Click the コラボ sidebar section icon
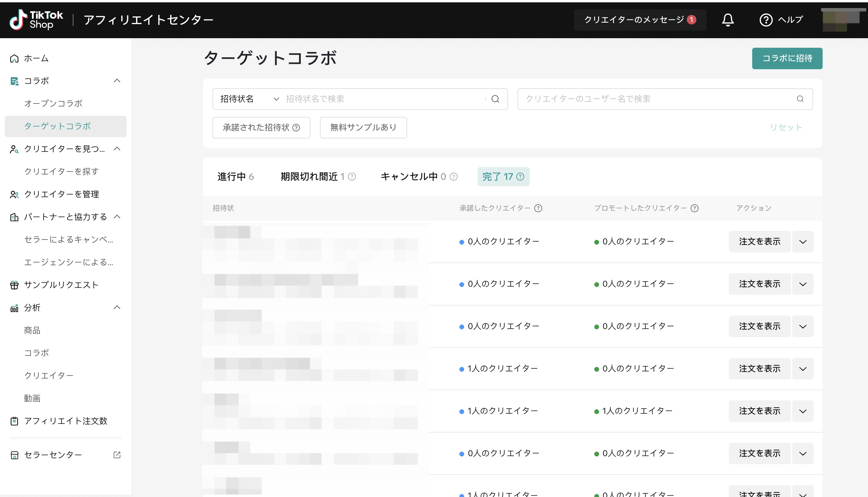 [x=14, y=81]
